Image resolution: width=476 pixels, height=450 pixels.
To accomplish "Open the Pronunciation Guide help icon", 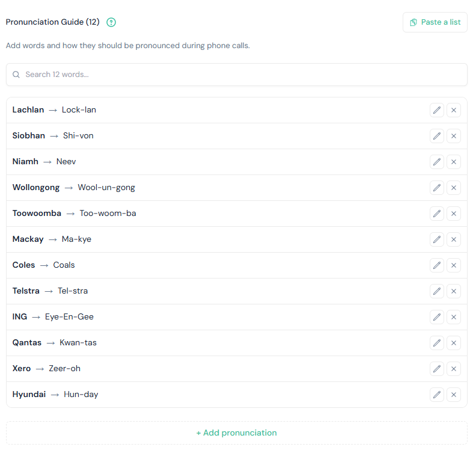I will point(111,22).
